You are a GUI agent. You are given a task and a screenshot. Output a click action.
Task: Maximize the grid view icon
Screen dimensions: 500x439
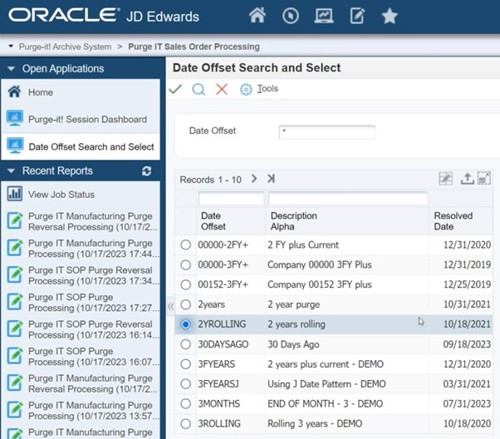point(484,178)
